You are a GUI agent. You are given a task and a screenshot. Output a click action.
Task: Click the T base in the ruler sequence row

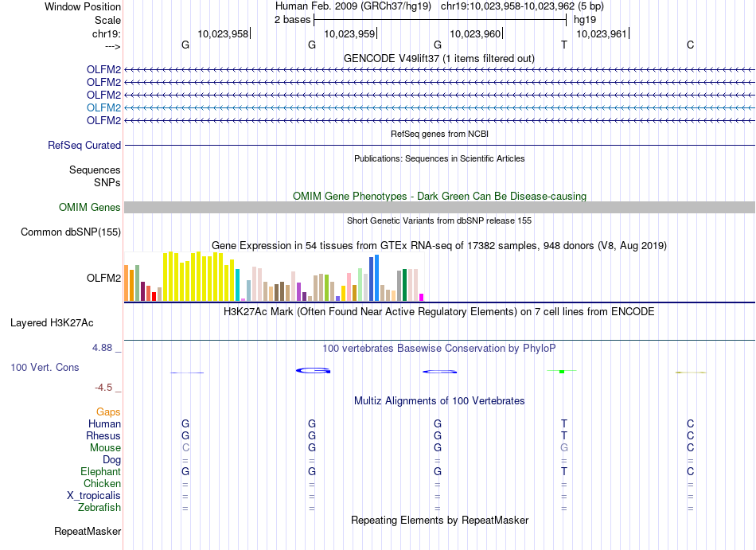click(564, 45)
